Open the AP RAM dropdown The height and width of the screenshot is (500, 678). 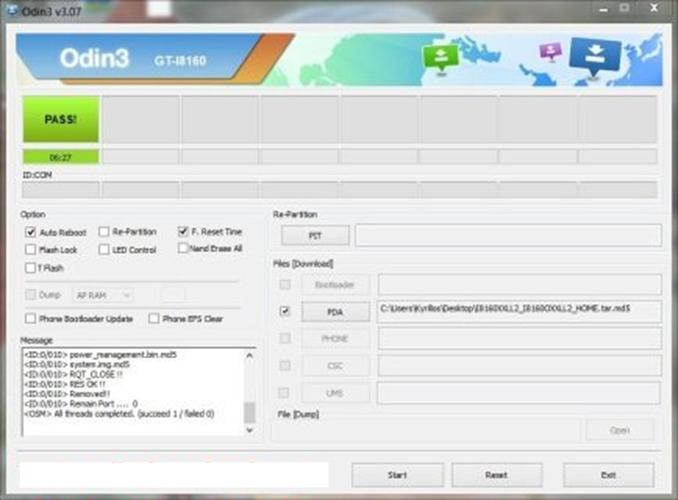click(102, 295)
